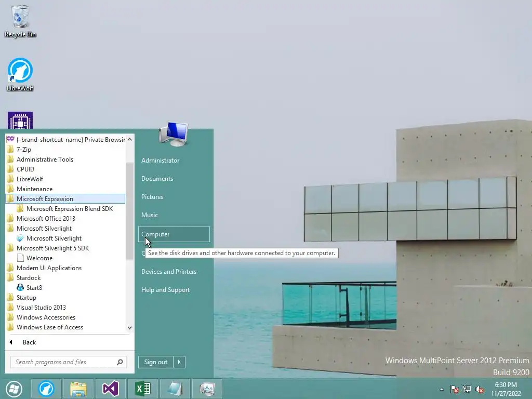Click the Sign out button
The height and width of the screenshot is (399, 532).
point(156,362)
